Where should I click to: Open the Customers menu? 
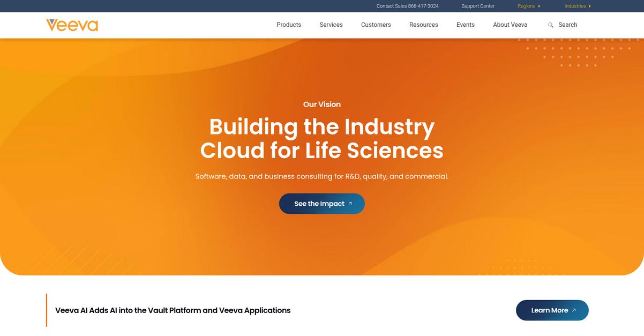click(376, 25)
